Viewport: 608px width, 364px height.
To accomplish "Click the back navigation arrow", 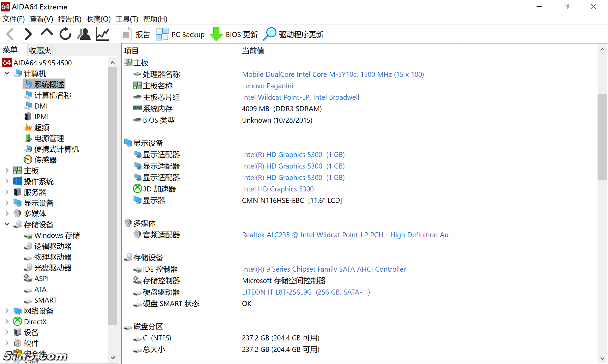I will click(10, 34).
